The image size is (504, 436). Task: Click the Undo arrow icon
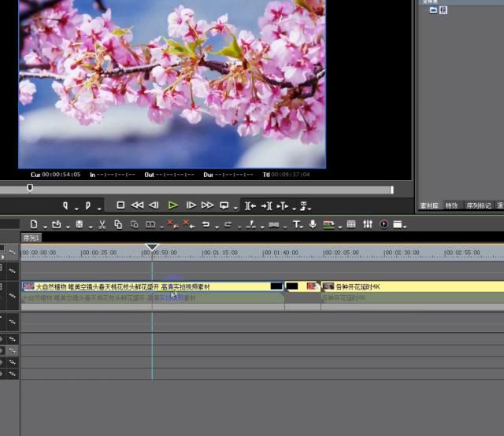(206, 224)
